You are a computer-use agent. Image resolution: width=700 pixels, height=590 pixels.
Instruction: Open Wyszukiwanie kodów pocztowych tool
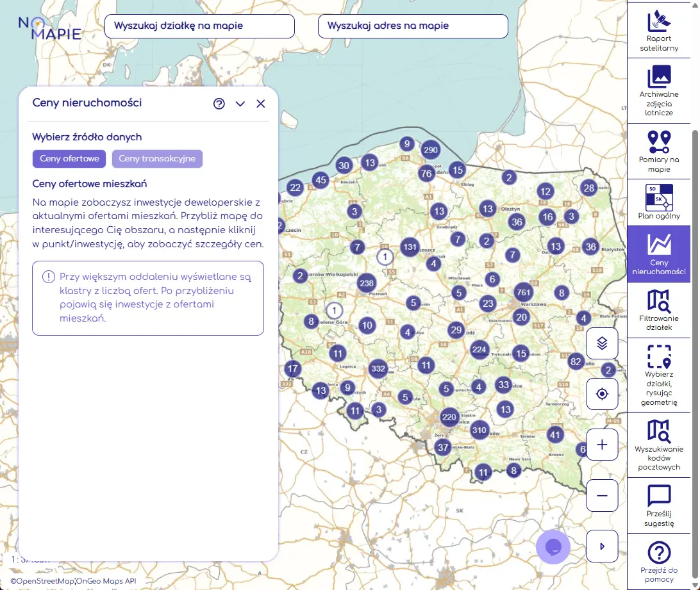pos(659,445)
